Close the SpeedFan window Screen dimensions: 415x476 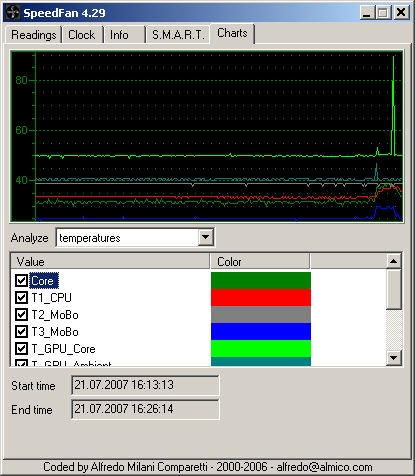[401, 13]
